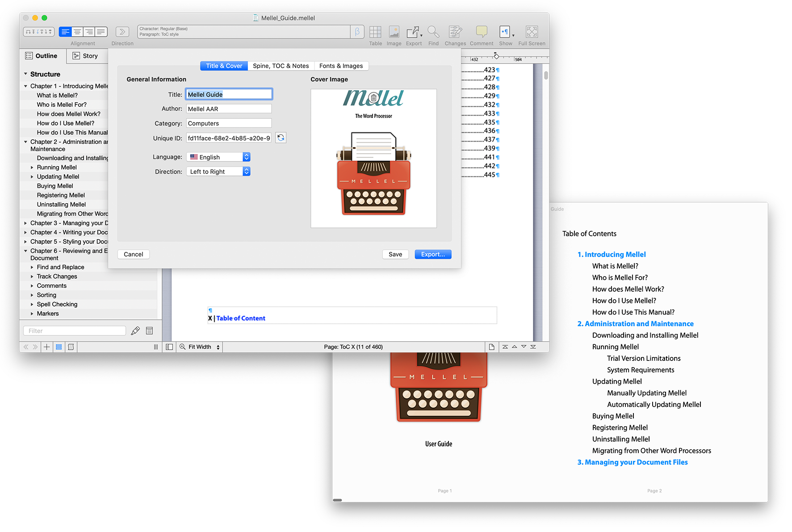Select right text alignment
Screen dimensions: 792x532
pyautogui.click(x=89, y=32)
